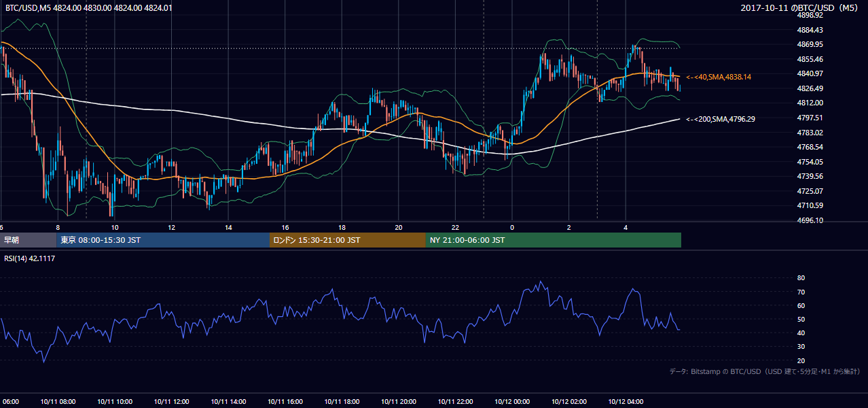
Task: Click the RSI(14) 42.1117 indicator label
Action: coord(30,258)
